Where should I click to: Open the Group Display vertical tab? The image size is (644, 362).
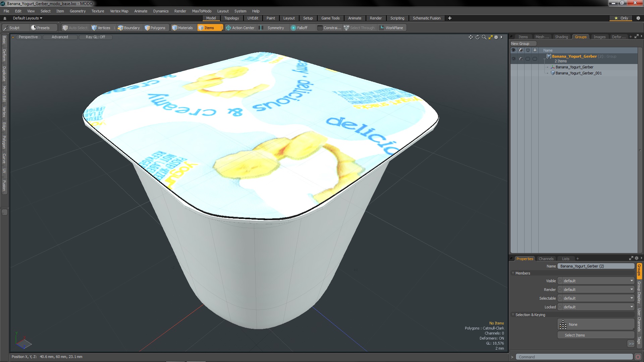pyautogui.click(x=639, y=292)
